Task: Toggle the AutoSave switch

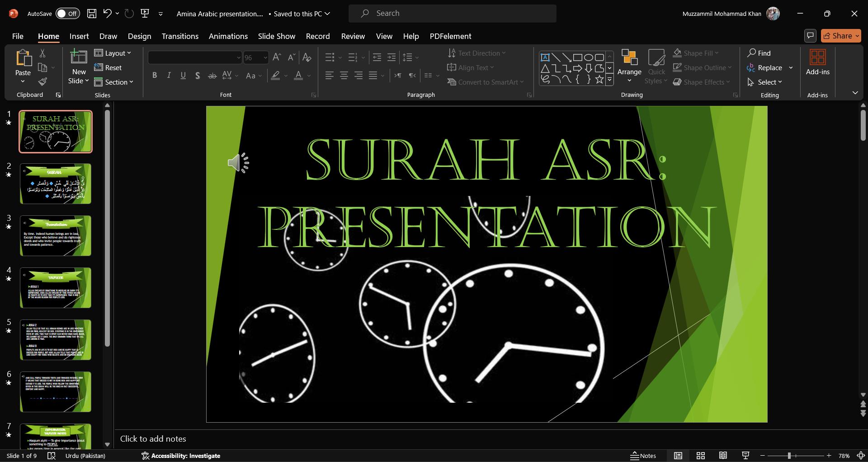Action: 67,14
